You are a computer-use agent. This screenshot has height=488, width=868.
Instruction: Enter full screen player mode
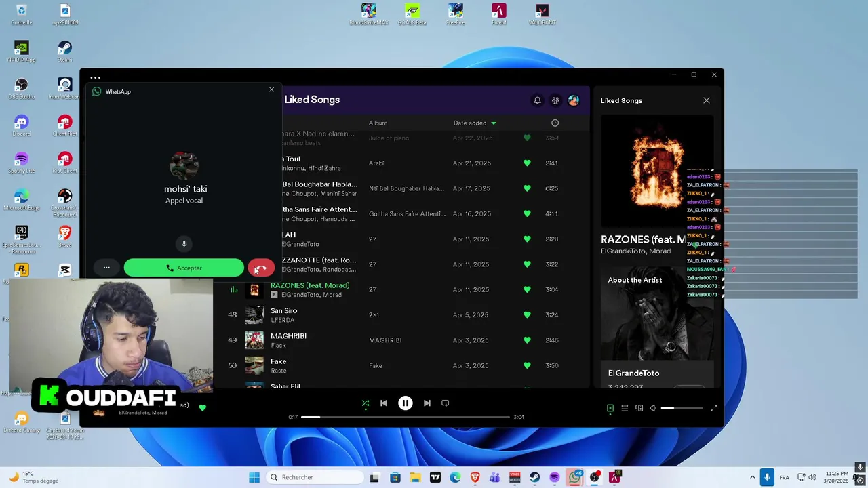(713, 408)
